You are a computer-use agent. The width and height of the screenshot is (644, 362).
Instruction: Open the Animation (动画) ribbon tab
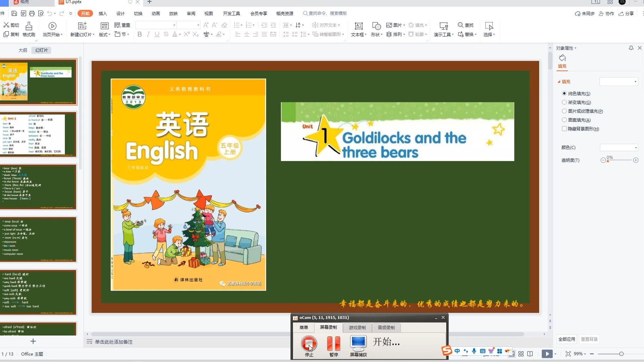point(156,13)
